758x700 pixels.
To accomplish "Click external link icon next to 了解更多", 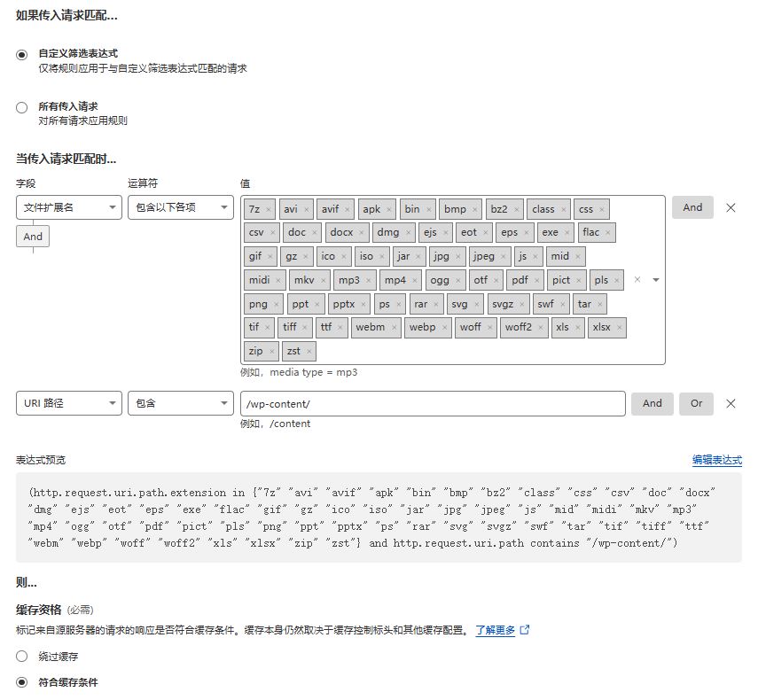I will [525, 629].
